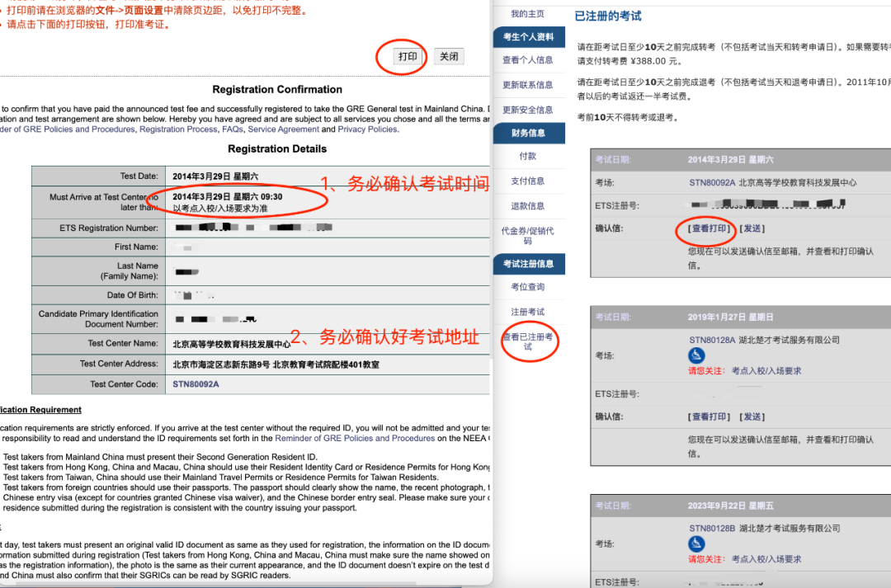Click the 打印 print button
This screenshot has width=891, height=588.
(x=408, y=57)
